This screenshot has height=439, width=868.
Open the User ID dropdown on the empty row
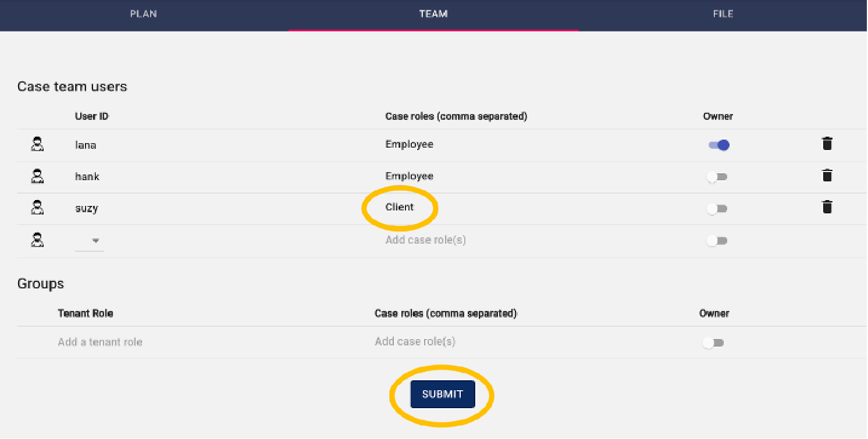pos(94,240)
